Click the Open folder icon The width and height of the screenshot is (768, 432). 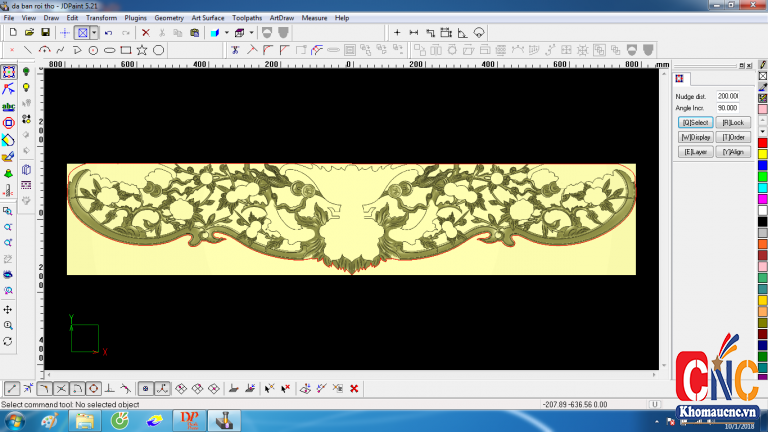[29, 33]
